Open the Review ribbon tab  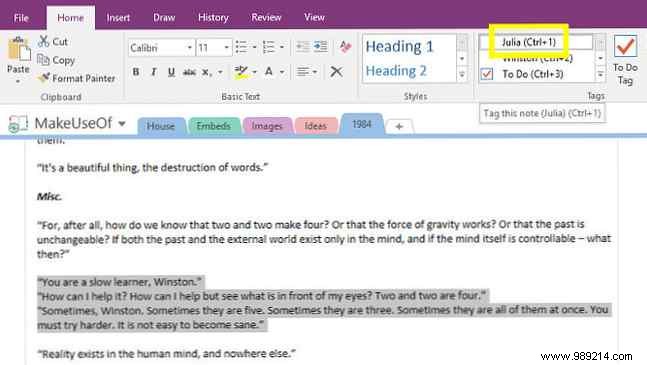[x=266, y=18]
